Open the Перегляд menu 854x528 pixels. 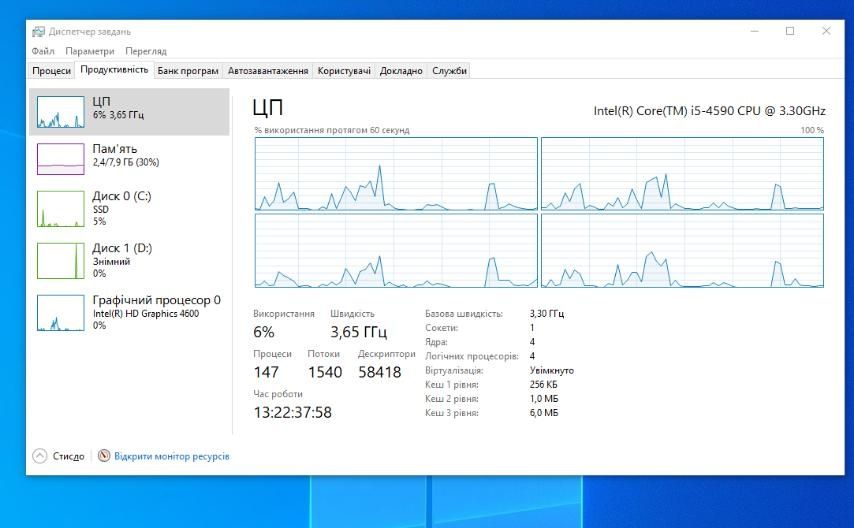pos(146,51)
